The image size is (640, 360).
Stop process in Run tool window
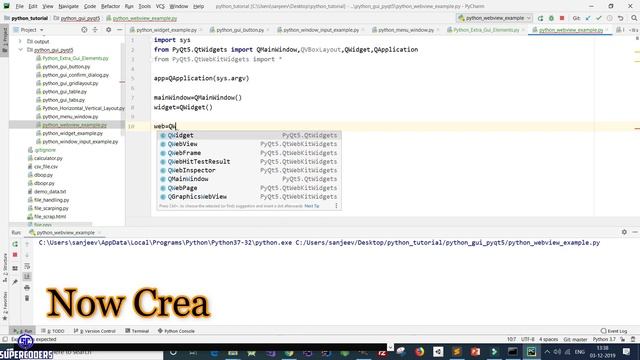(x=15, y=255)
